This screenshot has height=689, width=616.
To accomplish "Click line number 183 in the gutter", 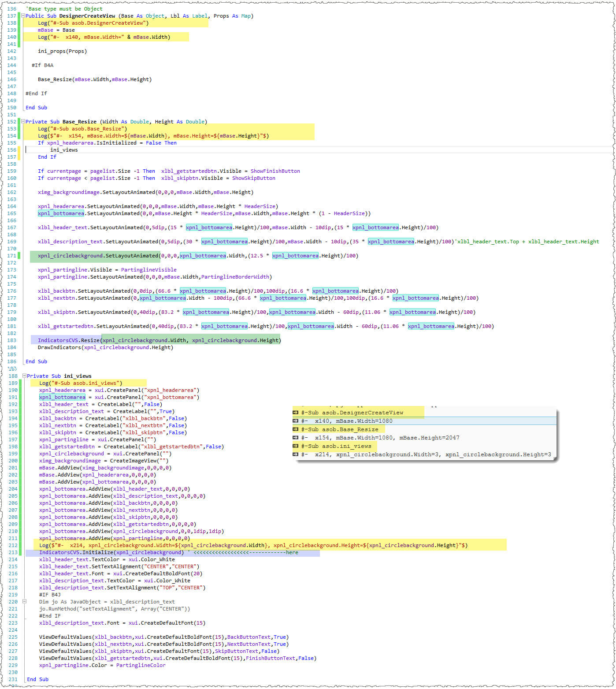I will pyautogui.click(x=11, y=340).
